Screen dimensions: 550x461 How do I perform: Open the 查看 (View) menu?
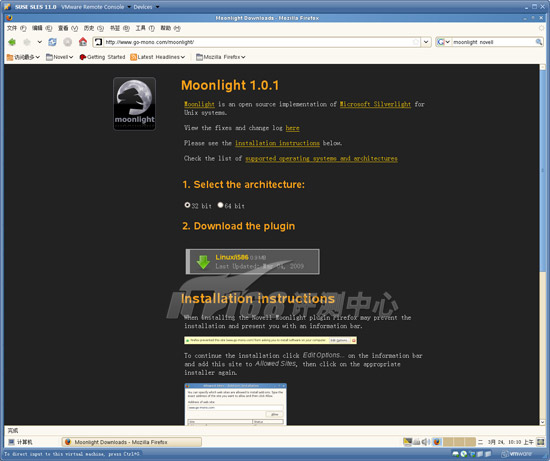[68, 28]
